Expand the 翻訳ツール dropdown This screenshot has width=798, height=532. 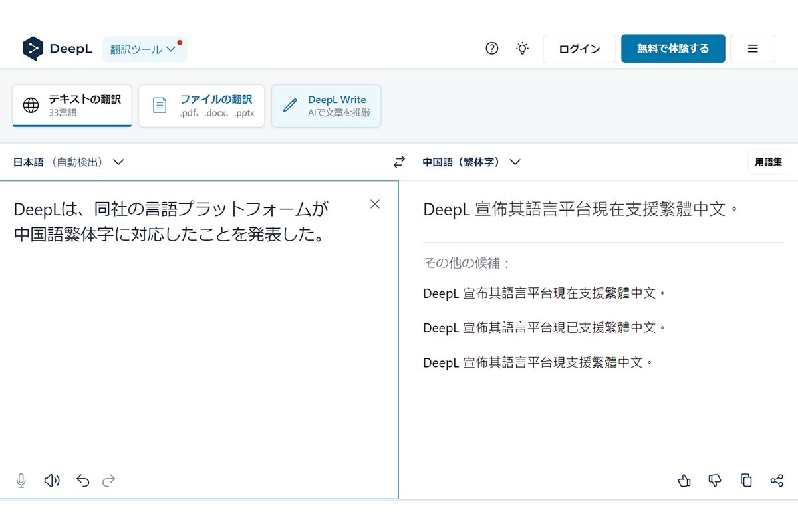(x=144, y=49)
